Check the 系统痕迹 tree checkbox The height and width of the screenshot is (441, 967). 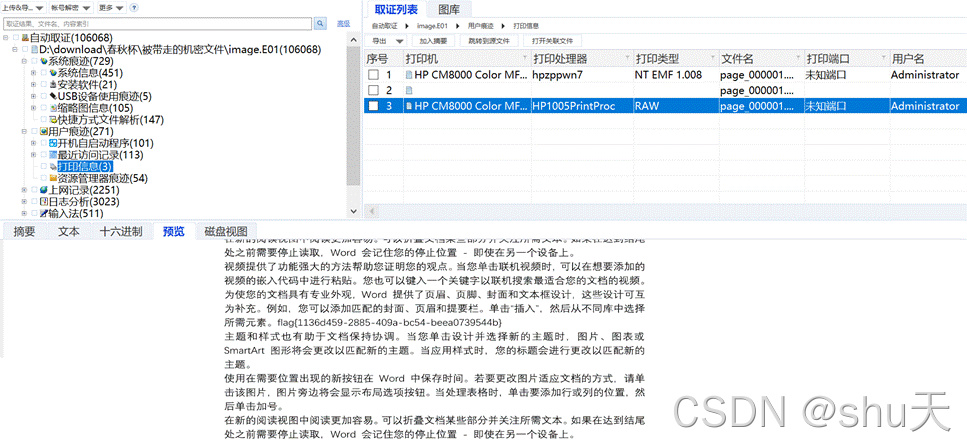pyautogui.click(x=35, y=61)
